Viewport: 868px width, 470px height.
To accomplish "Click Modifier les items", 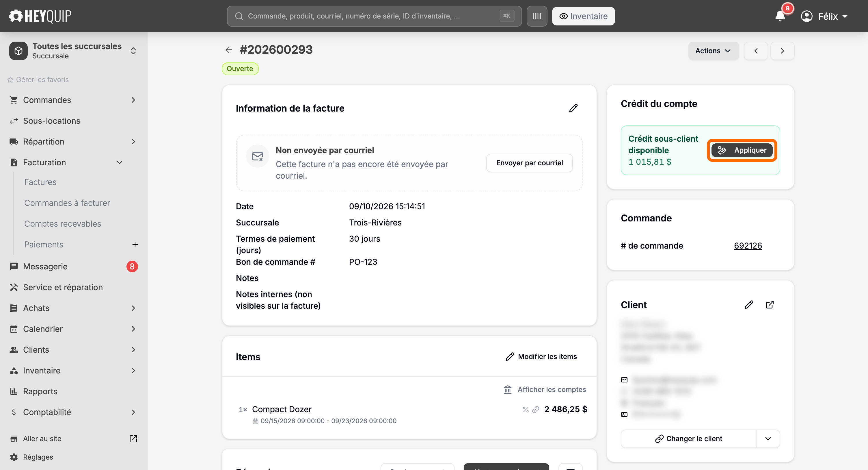I will 541,357.
